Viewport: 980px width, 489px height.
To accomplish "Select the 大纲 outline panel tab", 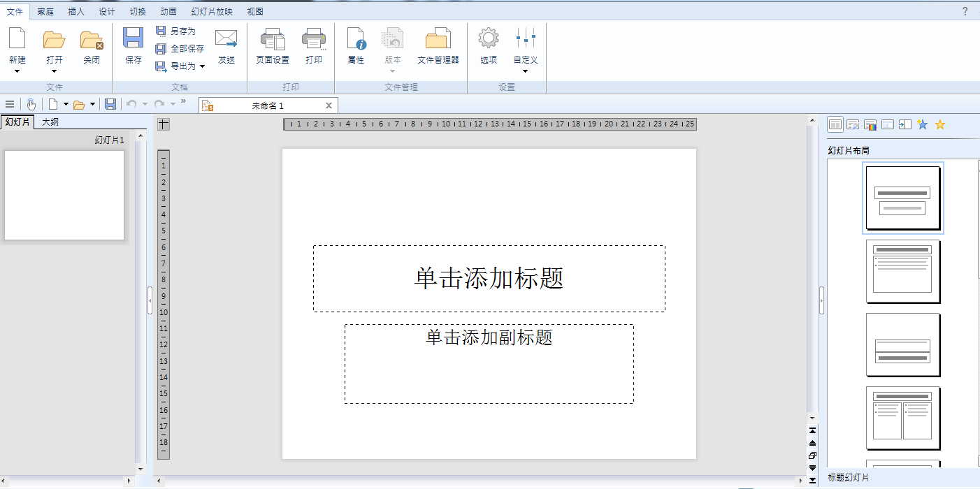I will pos(50,122).
